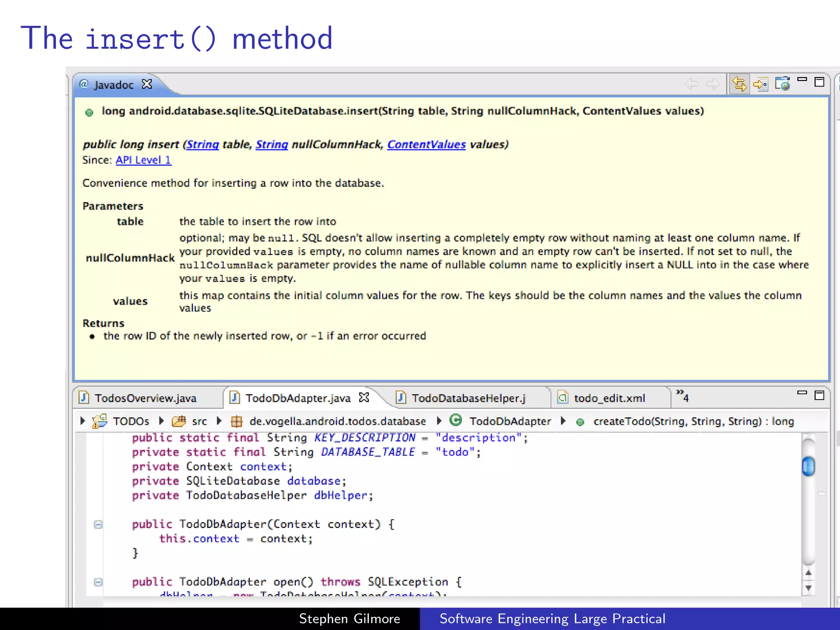
Task: Click the Open Input icon in Javadoc toolbar
Action: (x=761, y=84)
